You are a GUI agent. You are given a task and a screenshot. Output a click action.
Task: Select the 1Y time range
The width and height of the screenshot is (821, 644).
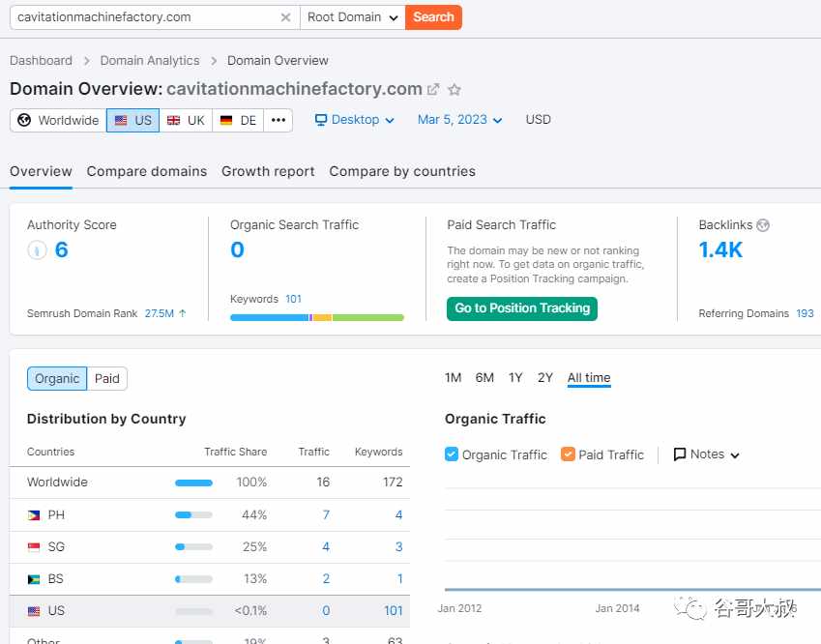(515, 378)
